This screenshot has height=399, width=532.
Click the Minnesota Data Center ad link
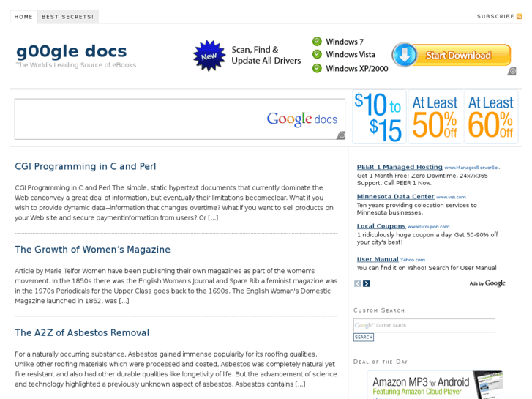(396, 197)
